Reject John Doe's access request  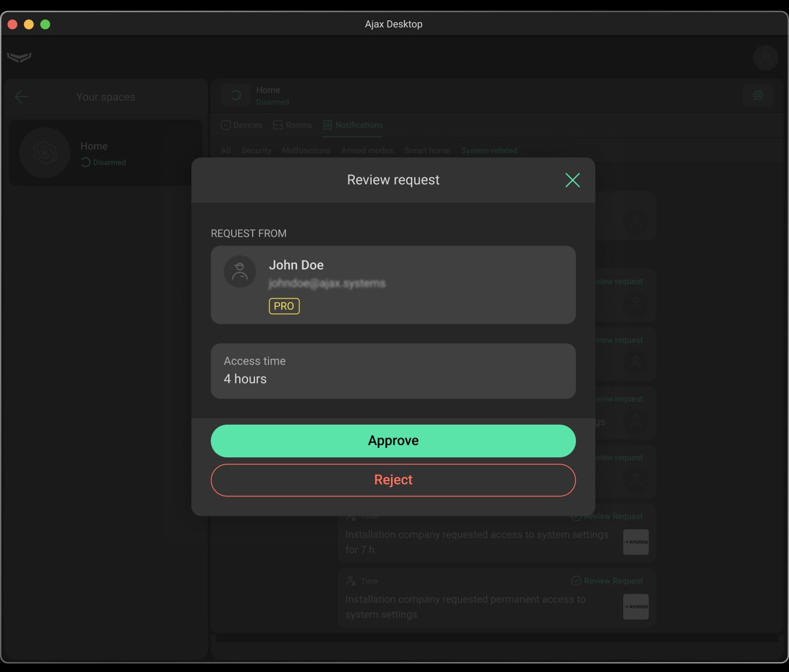pyautogui.click(x=393, y=480)
